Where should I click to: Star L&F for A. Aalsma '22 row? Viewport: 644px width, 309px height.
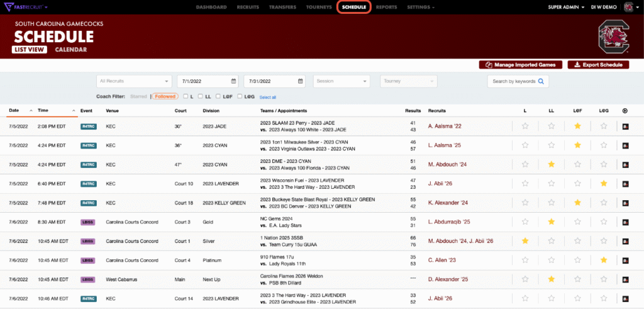point(577,126)
